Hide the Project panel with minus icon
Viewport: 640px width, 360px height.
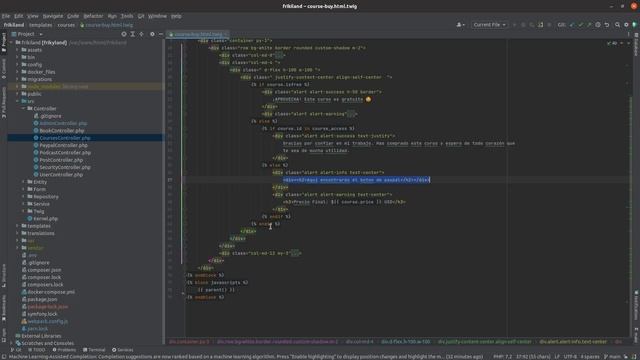(161, 34)
